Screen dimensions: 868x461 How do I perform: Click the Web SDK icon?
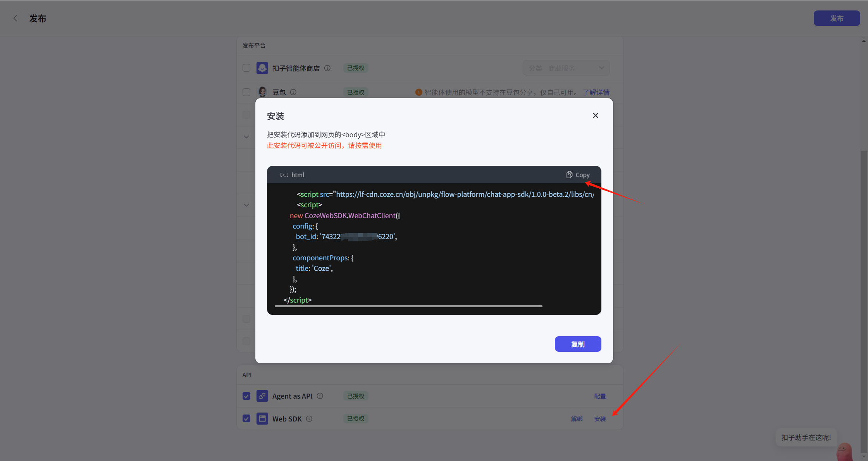pos(262,418)
